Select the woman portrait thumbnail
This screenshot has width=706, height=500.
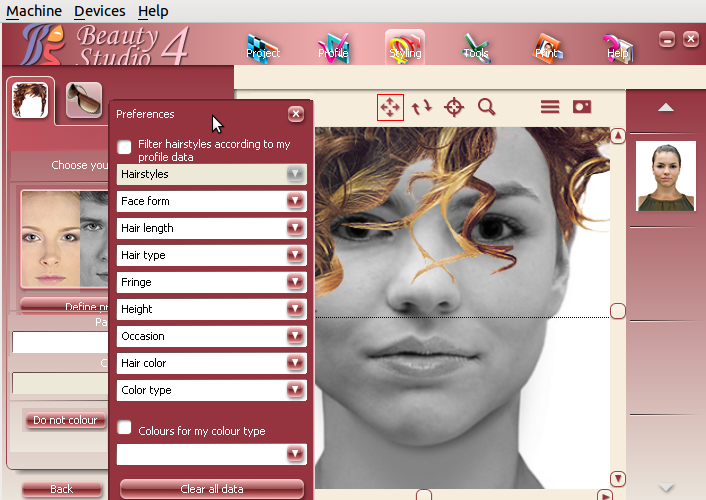coord(666,176)
